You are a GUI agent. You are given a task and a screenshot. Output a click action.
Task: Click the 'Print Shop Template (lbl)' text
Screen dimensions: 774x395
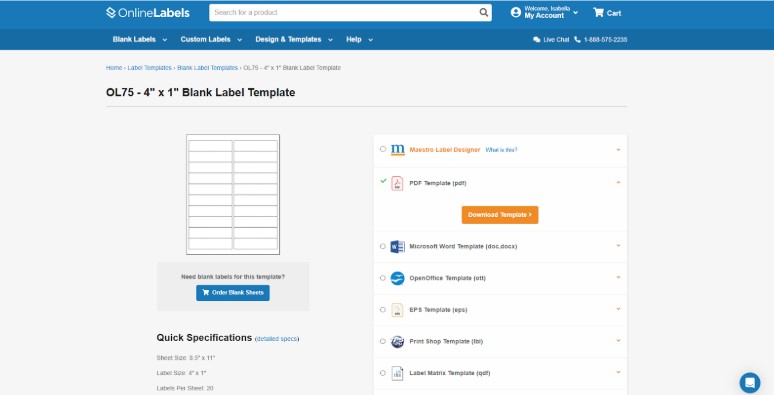click(446, 341)
